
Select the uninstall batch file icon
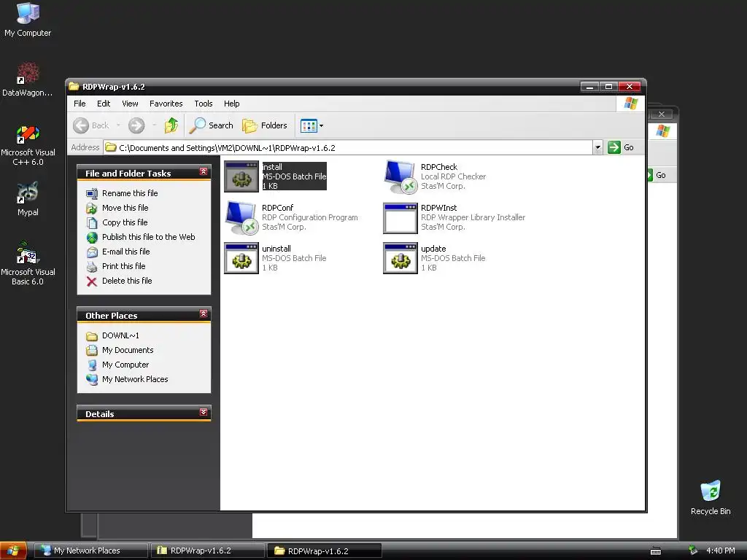[x=241, y=259]
